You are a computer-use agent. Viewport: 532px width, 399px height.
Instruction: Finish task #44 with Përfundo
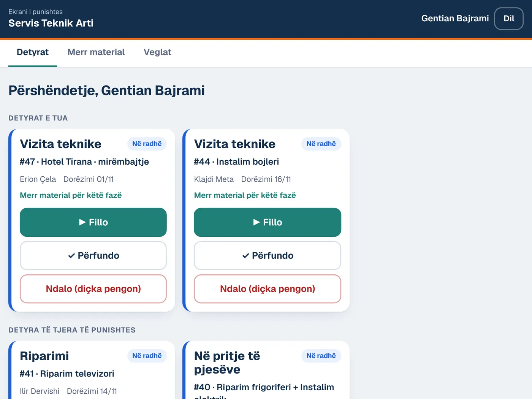(x=268, y=256)
